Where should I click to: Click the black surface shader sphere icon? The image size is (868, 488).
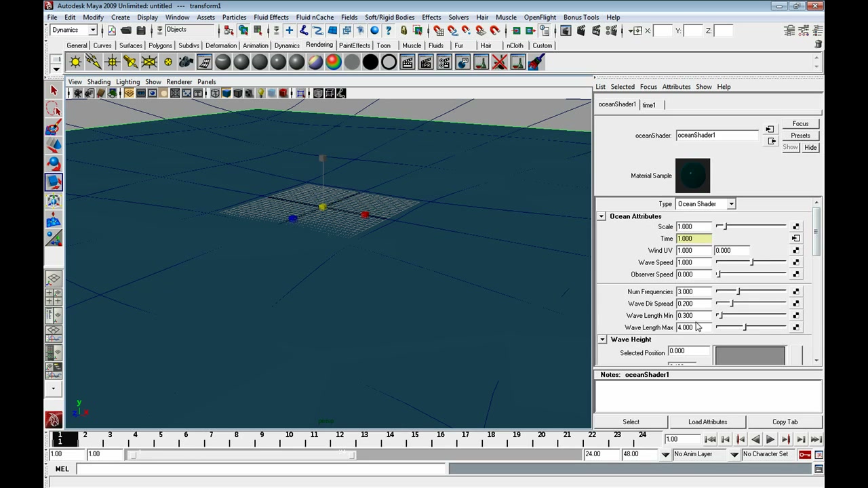point(370,62)
